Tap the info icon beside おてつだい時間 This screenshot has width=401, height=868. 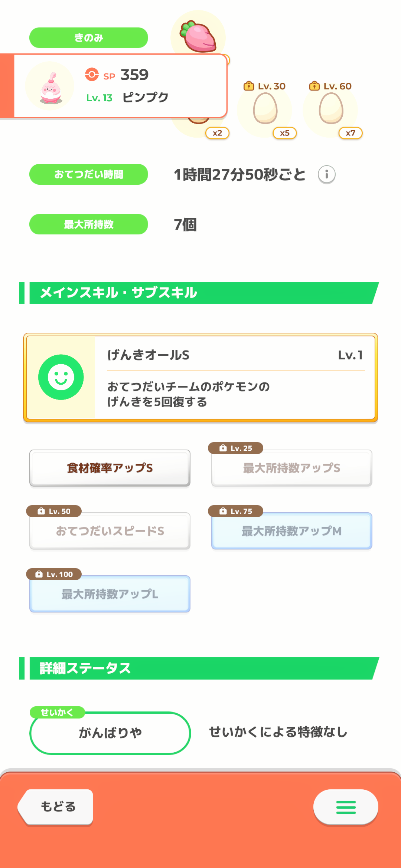click(326, 174)
